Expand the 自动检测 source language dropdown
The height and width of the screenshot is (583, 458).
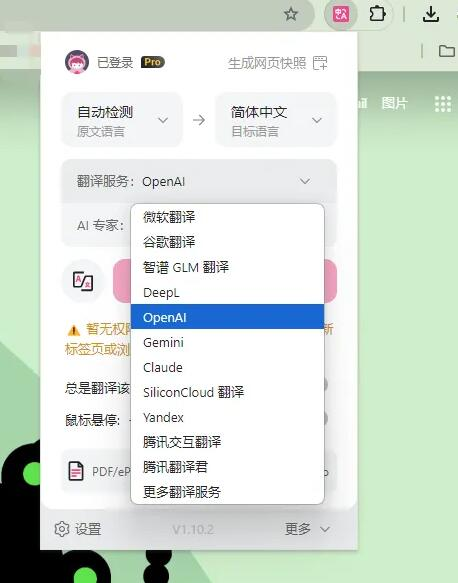pyautogui.click(x=122, y=120)
